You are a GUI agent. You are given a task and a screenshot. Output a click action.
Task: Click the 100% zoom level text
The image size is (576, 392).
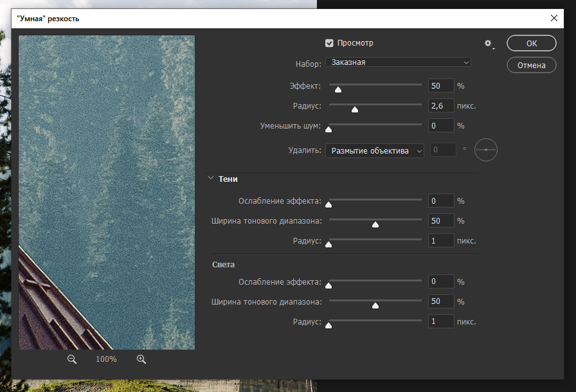(106, 359)
